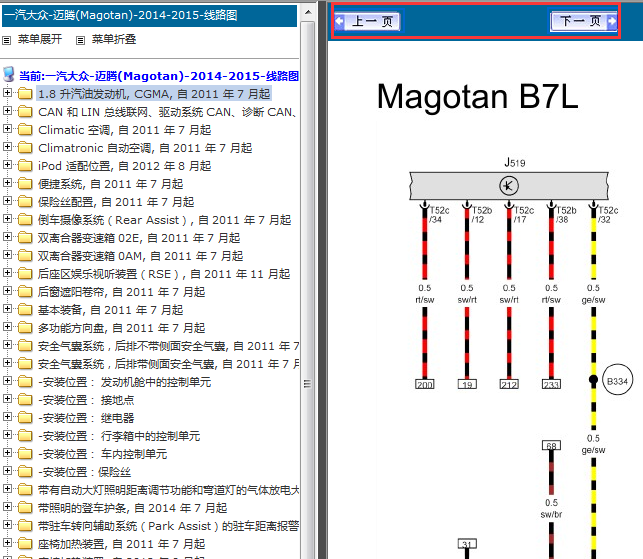Select 带有自动大灯照明距离调节功能 tree item

(168, 490)
